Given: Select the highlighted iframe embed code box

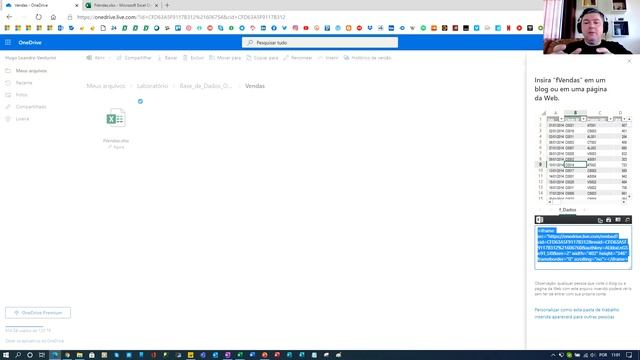Looking at the screenshot, I should tap(583, 248).
